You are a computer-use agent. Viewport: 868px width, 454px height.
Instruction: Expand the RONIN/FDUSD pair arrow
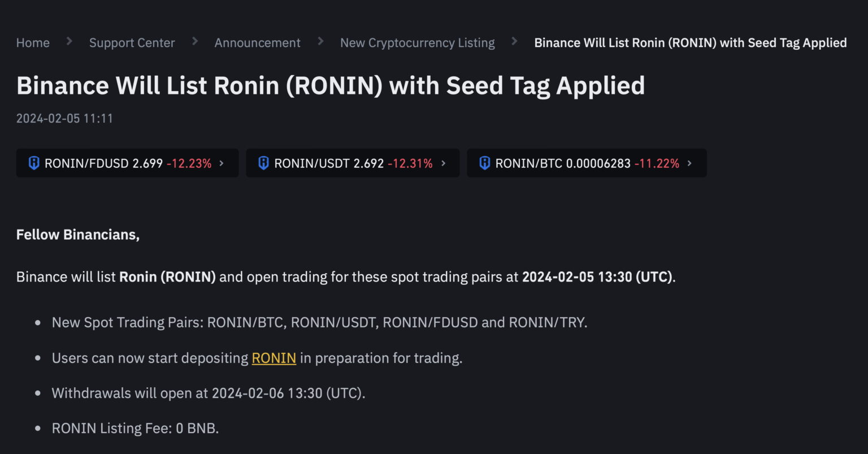coord(222,163)
